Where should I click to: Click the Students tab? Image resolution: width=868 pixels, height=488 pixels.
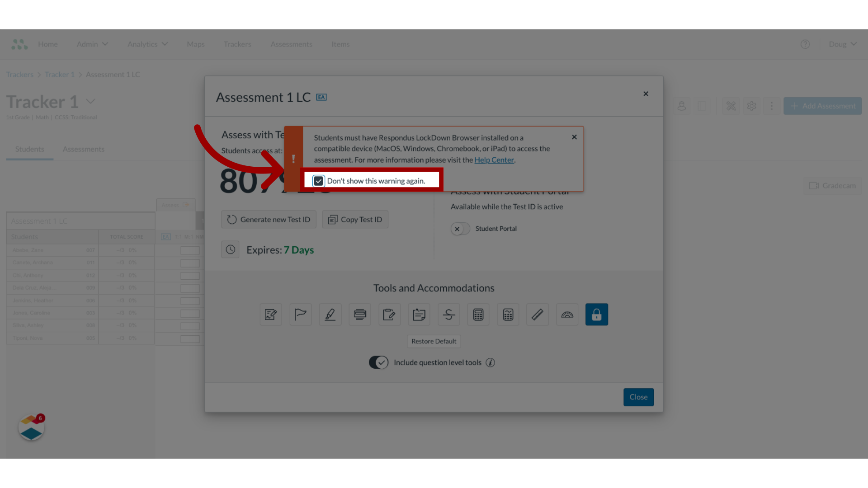tap(29, 149)
